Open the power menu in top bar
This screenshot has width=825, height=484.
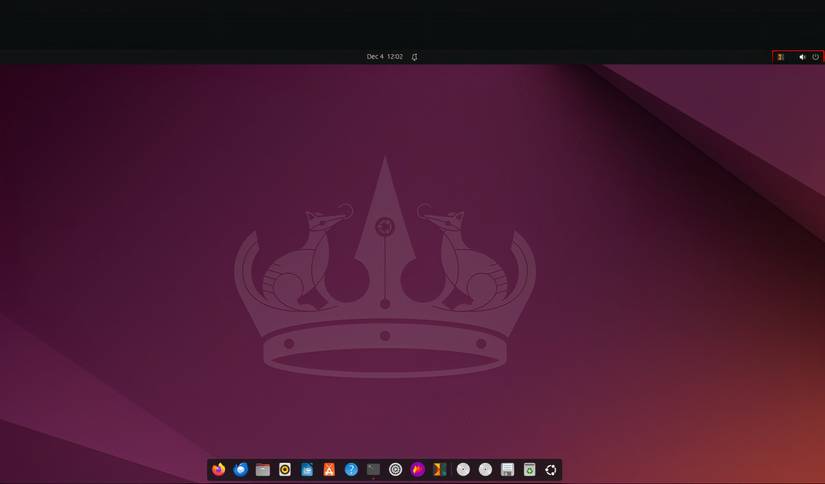(x=816, y=57)
